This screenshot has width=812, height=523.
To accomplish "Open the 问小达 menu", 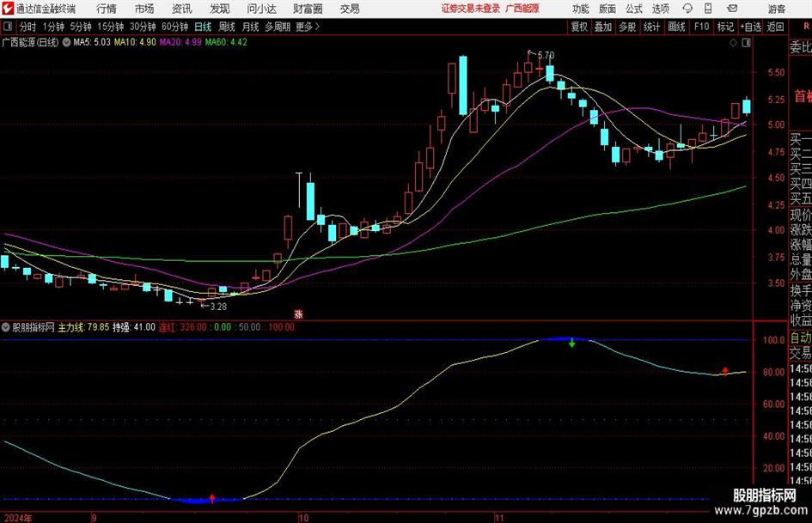I will point(261,9).
